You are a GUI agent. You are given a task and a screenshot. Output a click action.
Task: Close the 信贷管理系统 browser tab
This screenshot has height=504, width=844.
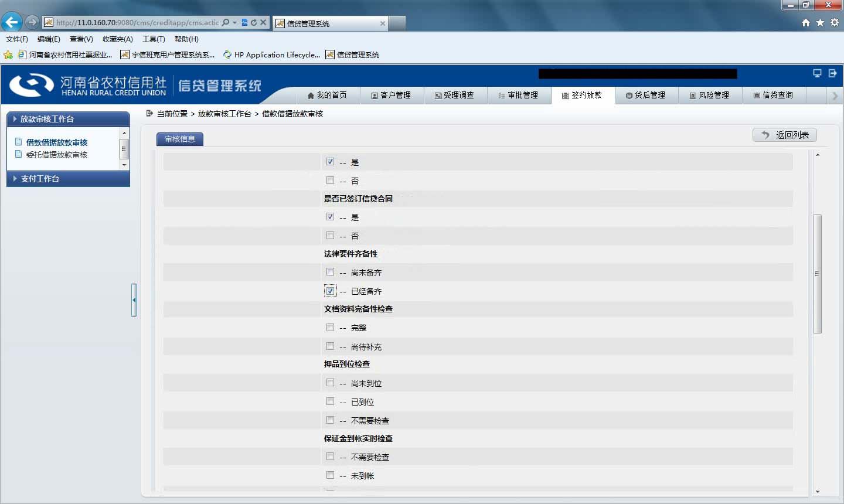383,23
